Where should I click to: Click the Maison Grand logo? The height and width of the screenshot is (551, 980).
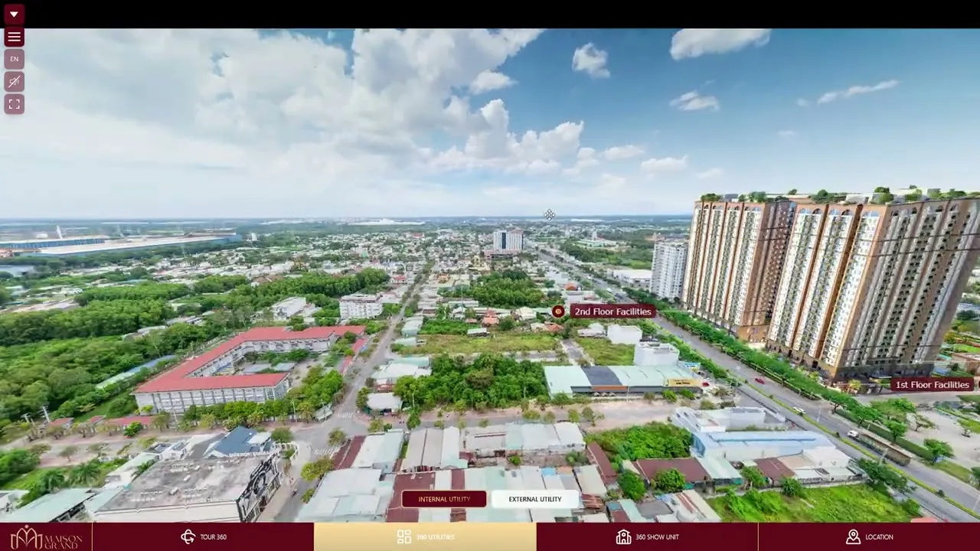click(46, 536)
